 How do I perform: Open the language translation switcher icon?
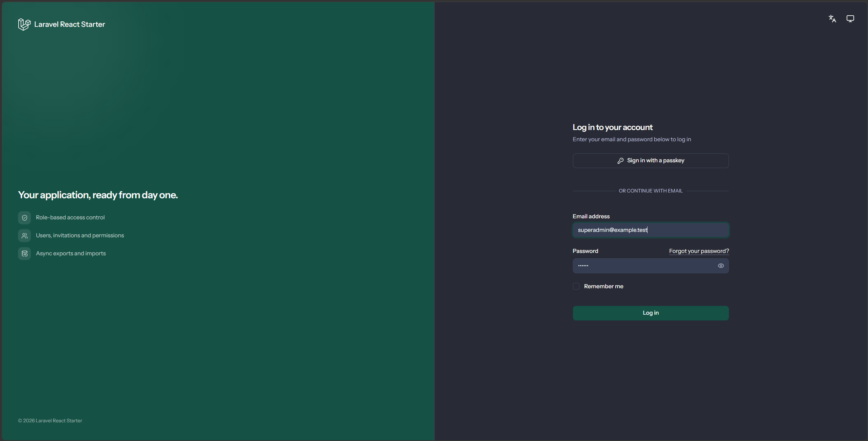832,19
